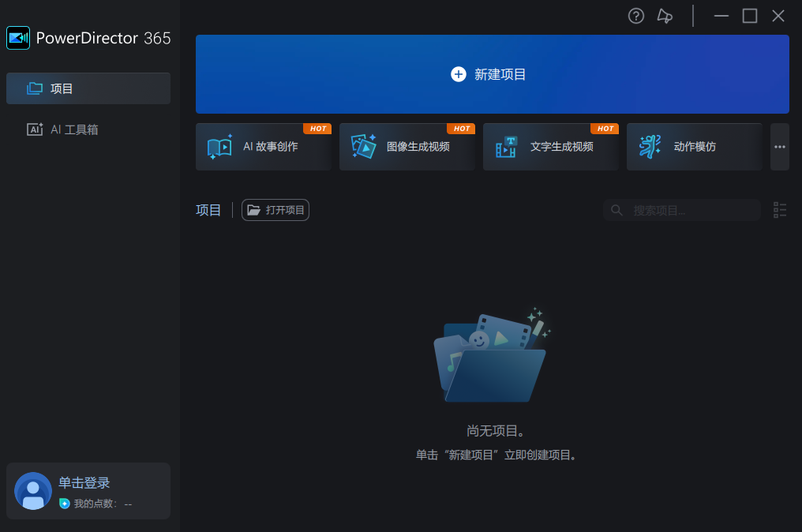Toggle the project list view layout
Viewport: 802px width, 532px height.
[x=780, y=210]
